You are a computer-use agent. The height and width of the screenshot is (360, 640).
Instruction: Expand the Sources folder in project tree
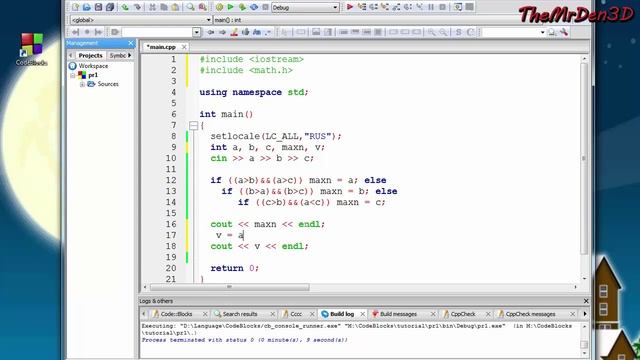coord(82,84)
